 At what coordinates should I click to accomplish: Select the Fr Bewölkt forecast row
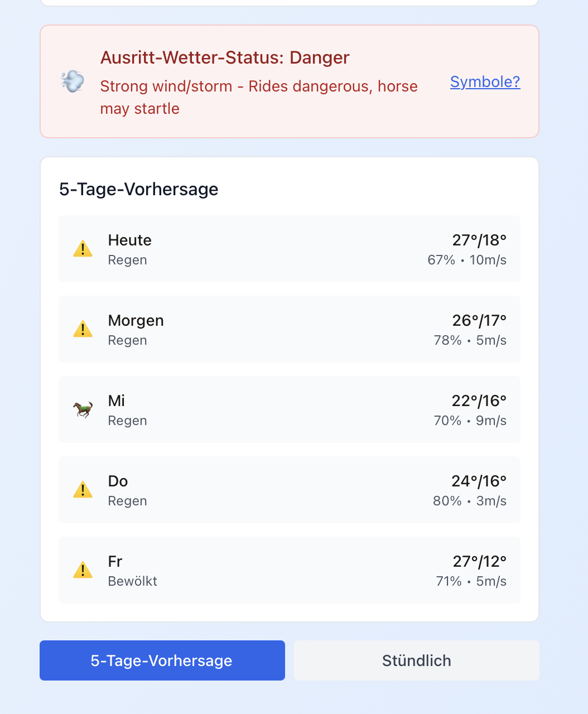289,570
